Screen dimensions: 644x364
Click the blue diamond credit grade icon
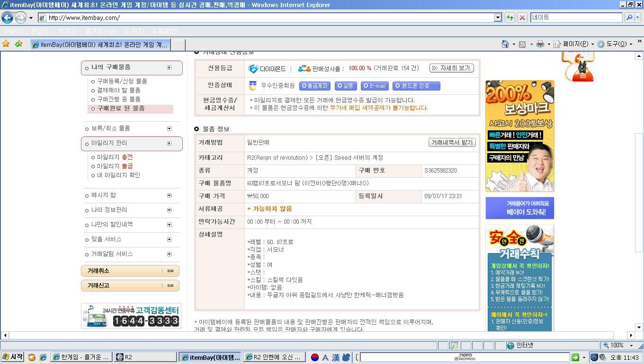(x=253, y=69)
